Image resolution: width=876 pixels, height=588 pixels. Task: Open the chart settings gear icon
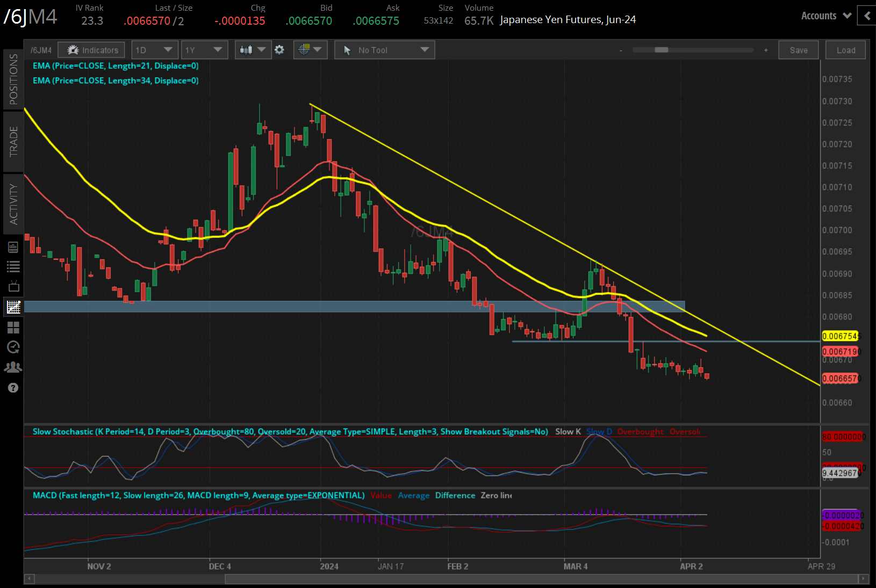click(279, 50)
